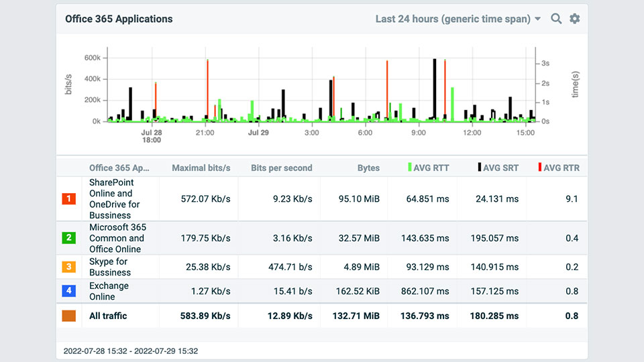Screen dimensions: 644x362
Task: Toggle the red AVG RTR legend marker
Action: tap(539, 167)
